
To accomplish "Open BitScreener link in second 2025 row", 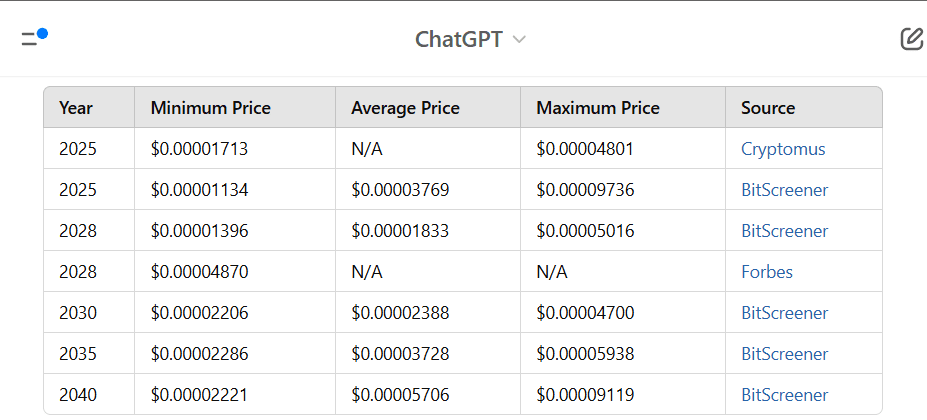I will tap(784, 190).
